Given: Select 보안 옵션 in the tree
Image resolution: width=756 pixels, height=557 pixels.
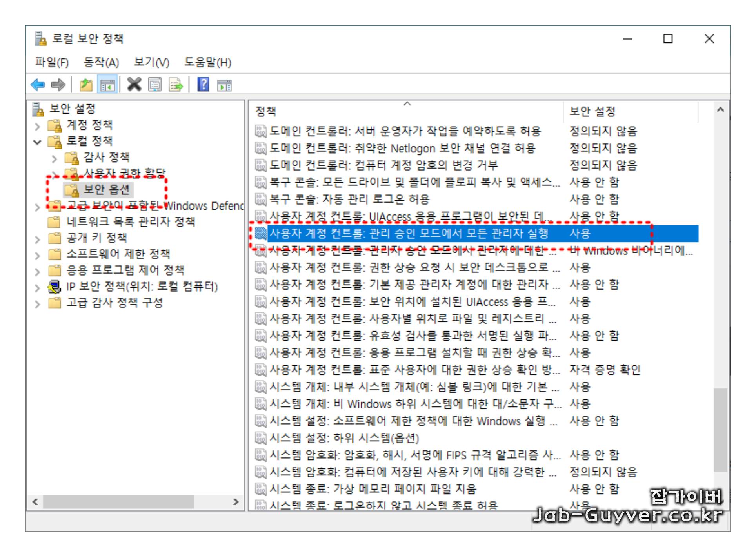Looking at the screenshot, I should [106, 190].
